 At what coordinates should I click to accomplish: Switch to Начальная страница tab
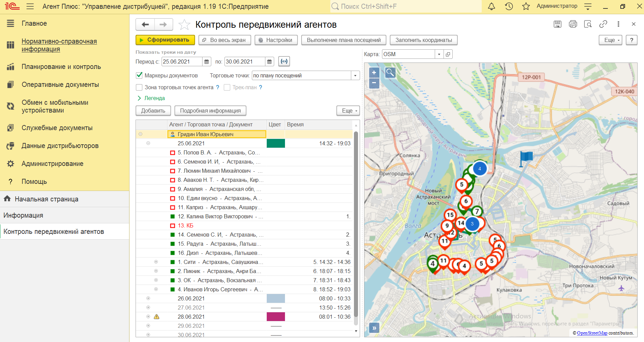coord(65,199)
